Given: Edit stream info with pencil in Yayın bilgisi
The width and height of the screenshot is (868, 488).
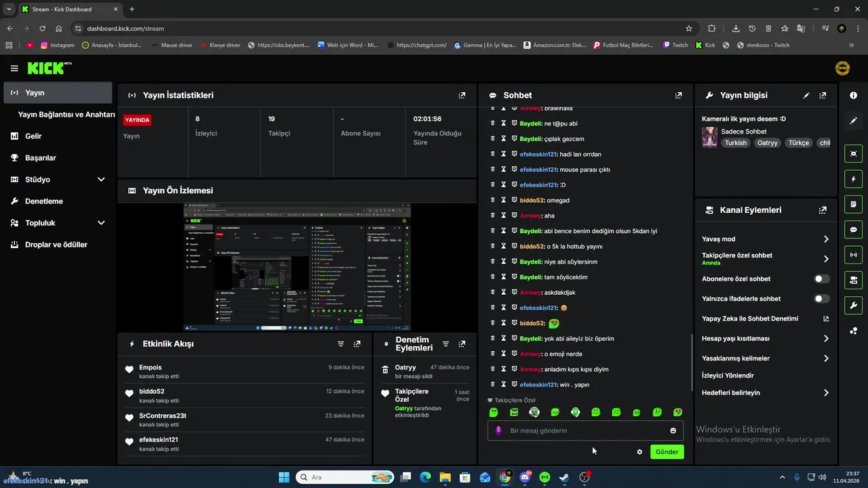Looking at the screenshot, I should pos(806,96).
